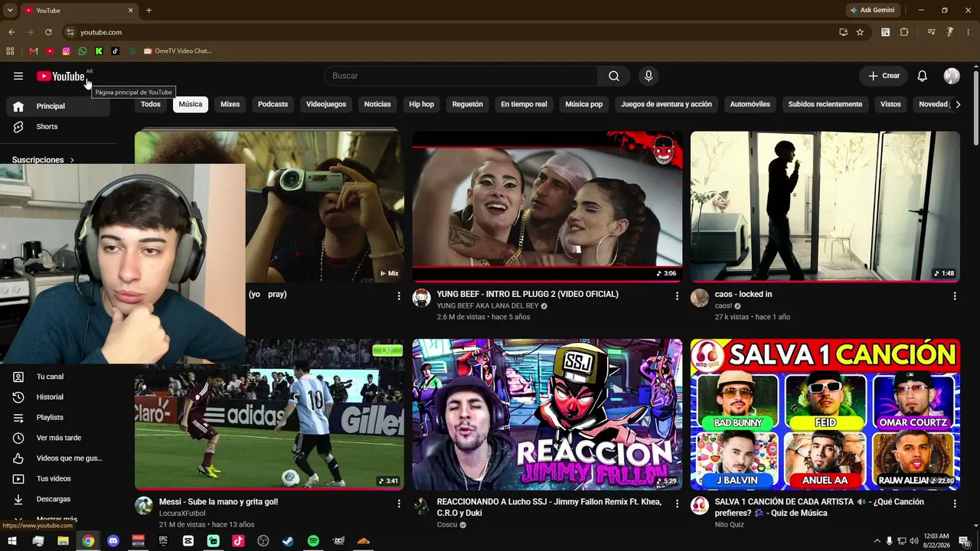Select the Reguetón filter chip
This screenshot has height=551, width=980.
(468, 104)
